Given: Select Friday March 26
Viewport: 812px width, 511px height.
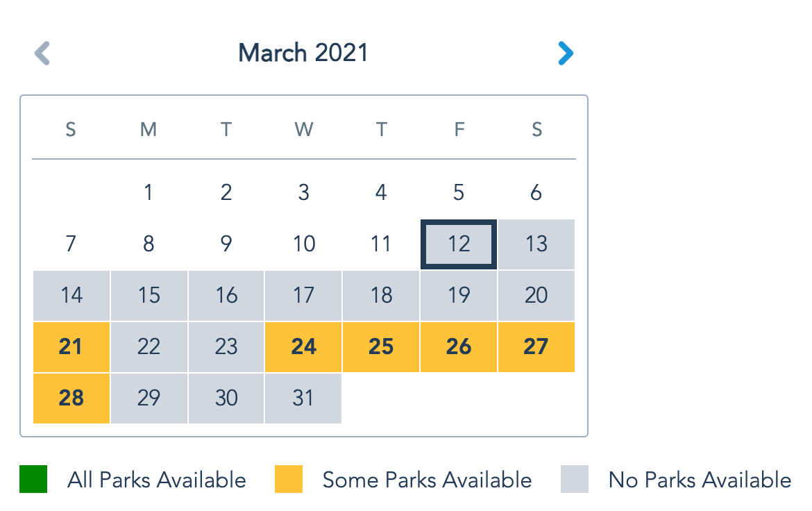Looking at the screenshot, I should [x=459, y=346].
